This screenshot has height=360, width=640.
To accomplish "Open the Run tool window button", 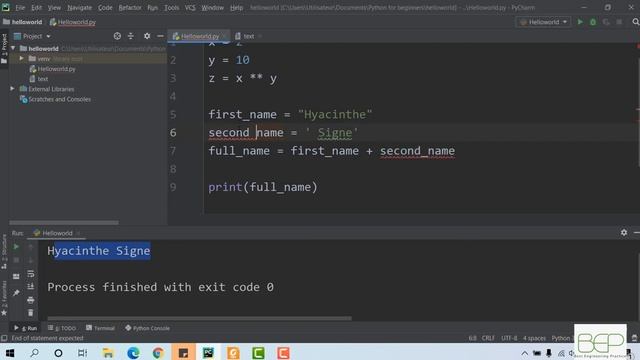I will [25, 328].
